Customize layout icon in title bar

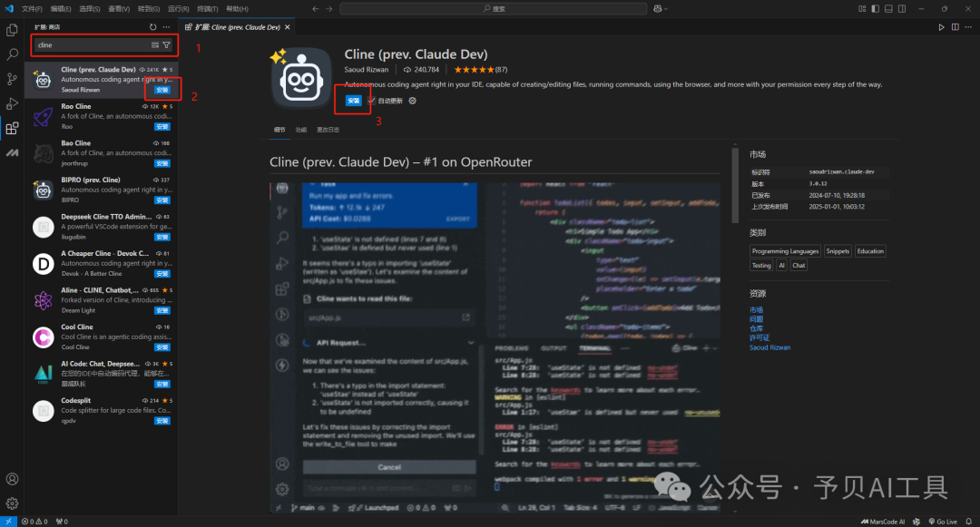point(862,9)
